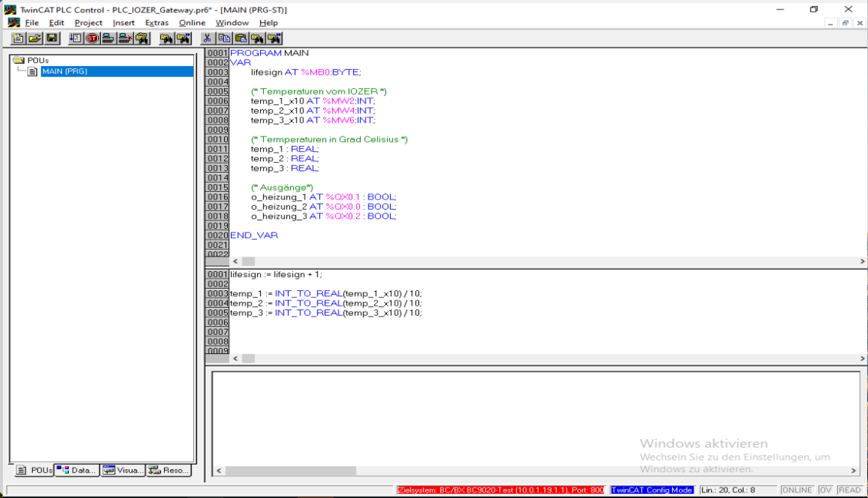Open the Extras menu
The height and width of the screenshot is (498, 868).
click(157, 23)
